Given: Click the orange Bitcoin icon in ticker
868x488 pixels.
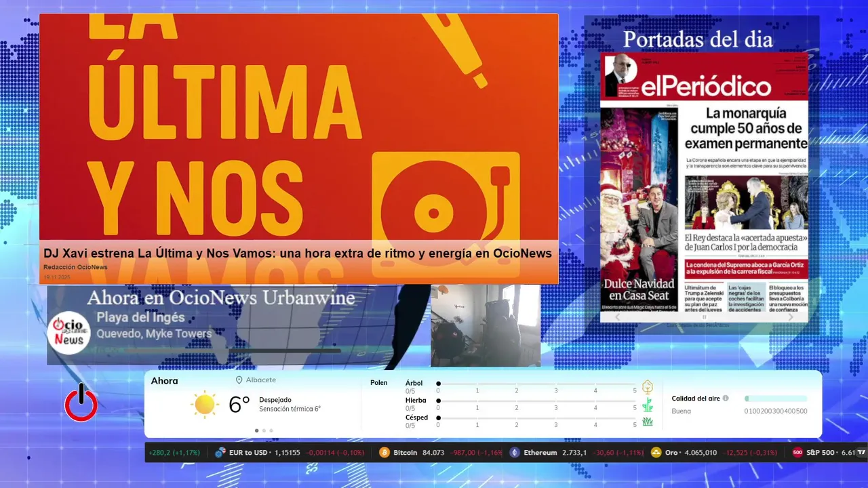Looking at the screenshot, I should pyautogui.click(x=384, y=453).
